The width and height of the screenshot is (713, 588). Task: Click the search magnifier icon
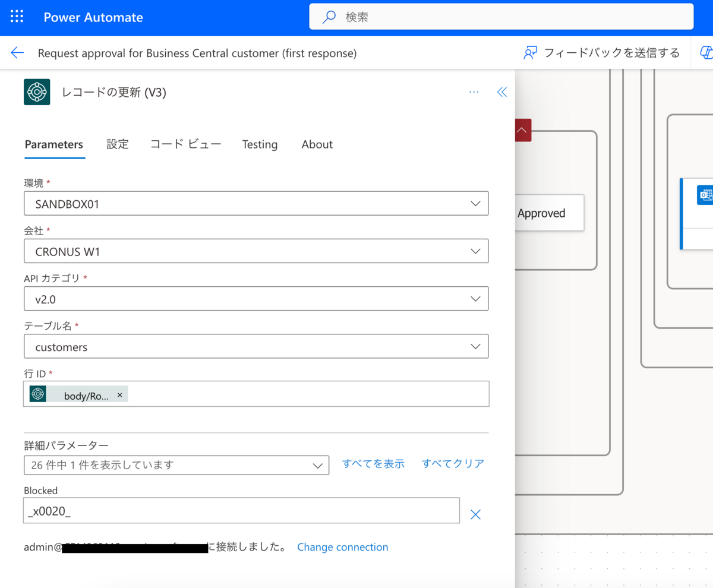coord(329,17)
